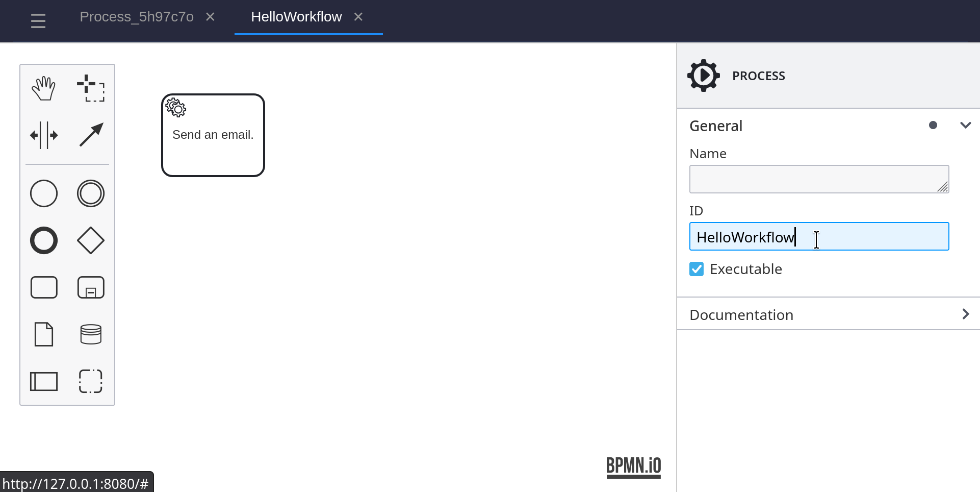Screen dimensions: 980x492
Task: Create a task from palette
Action: click(x=44, y=287)
